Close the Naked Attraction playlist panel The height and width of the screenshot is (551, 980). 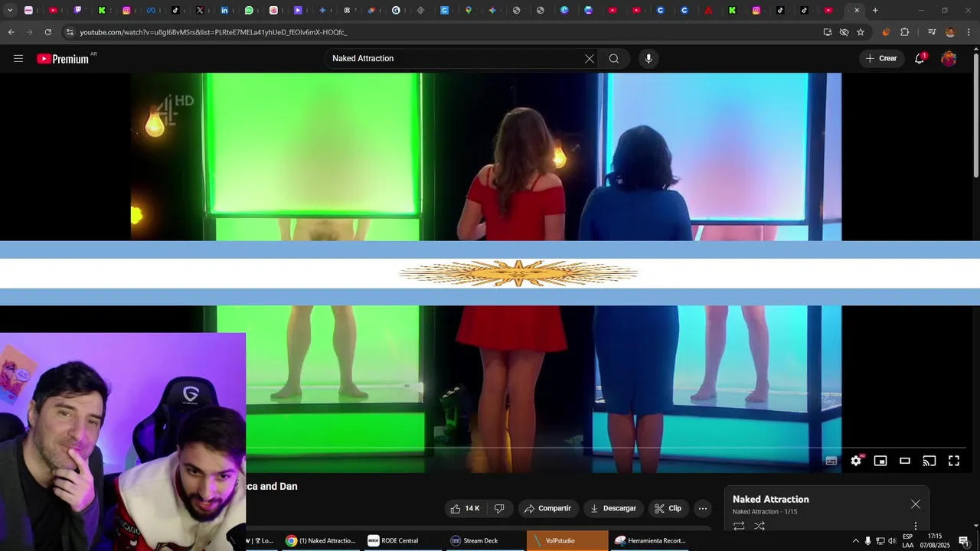click(x=916, y=504)
